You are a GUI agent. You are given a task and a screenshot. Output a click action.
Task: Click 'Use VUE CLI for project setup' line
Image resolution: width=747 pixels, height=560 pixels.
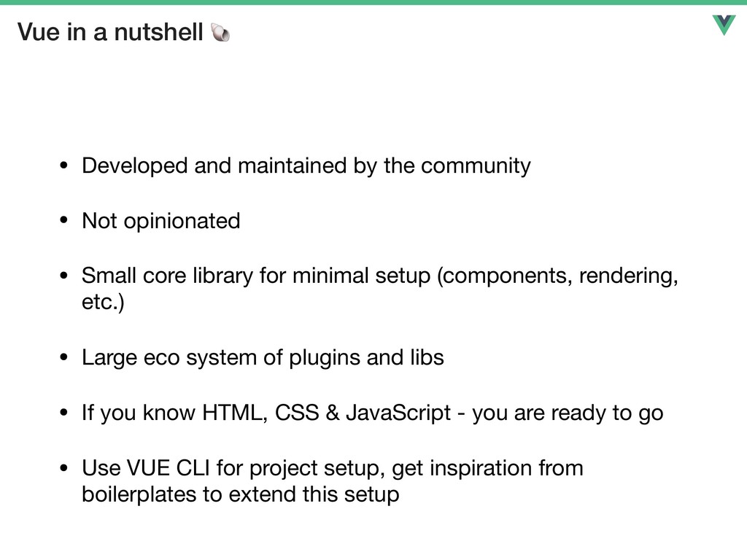tap(332, 467)
